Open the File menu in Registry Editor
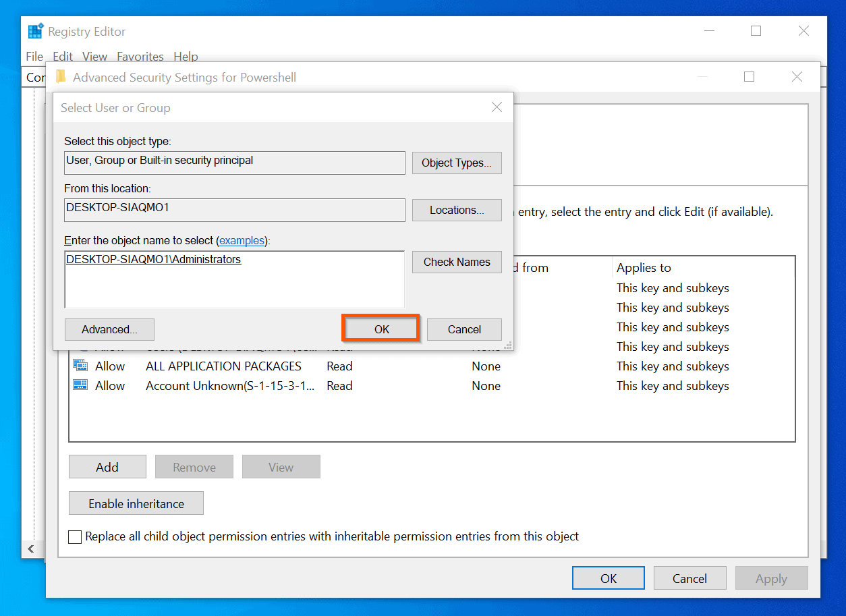This screenshot has height=616, width=846. [x=34, y=57]
